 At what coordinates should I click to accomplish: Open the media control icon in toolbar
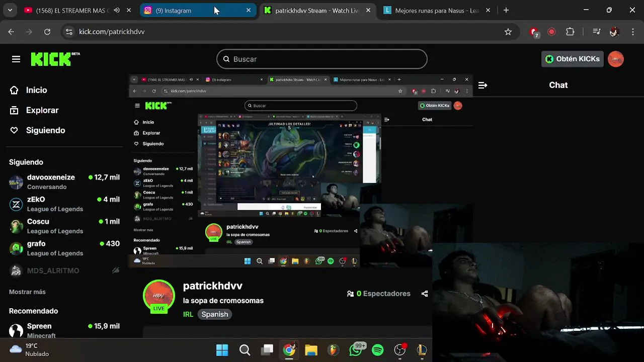click(x=597, y=32)
